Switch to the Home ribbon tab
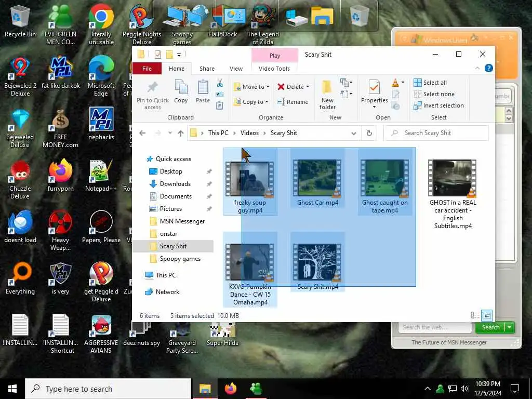Viewport: 532px width, 399px height. 177,69
